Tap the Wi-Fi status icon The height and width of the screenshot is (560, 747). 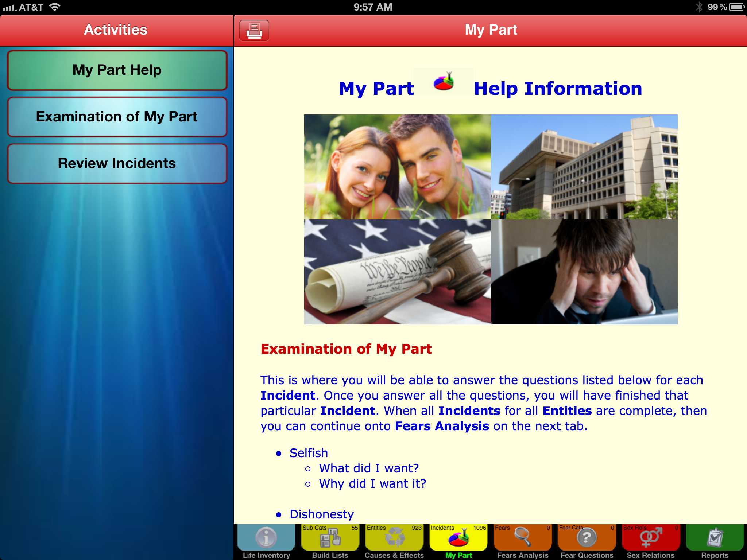click(x=55, y=7)
